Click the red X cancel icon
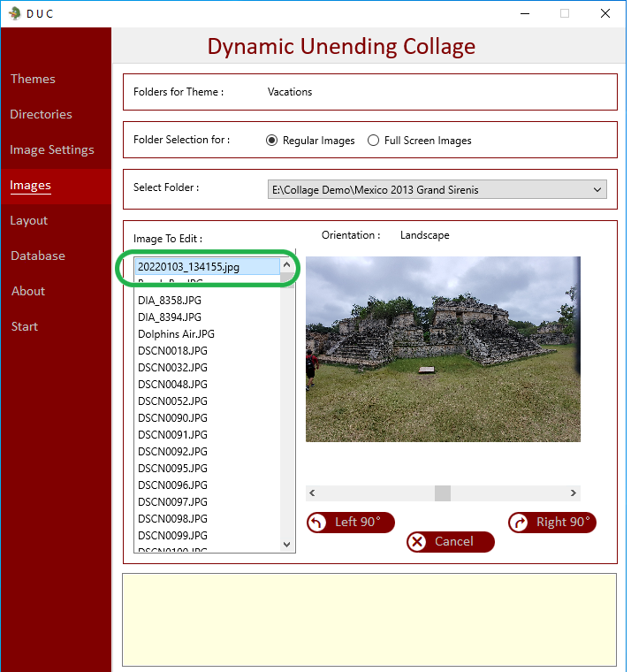 click(x=417, y=542)
